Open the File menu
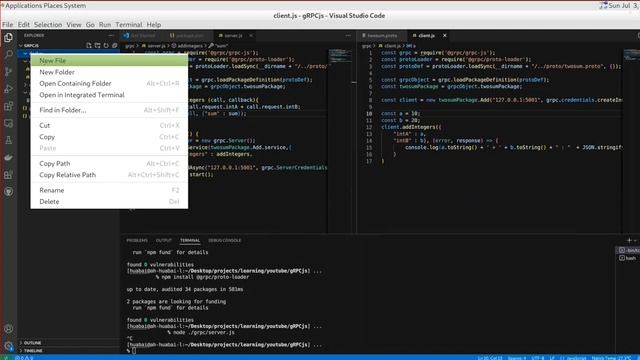Screen dimensions: 640x360 click(7, 24)
